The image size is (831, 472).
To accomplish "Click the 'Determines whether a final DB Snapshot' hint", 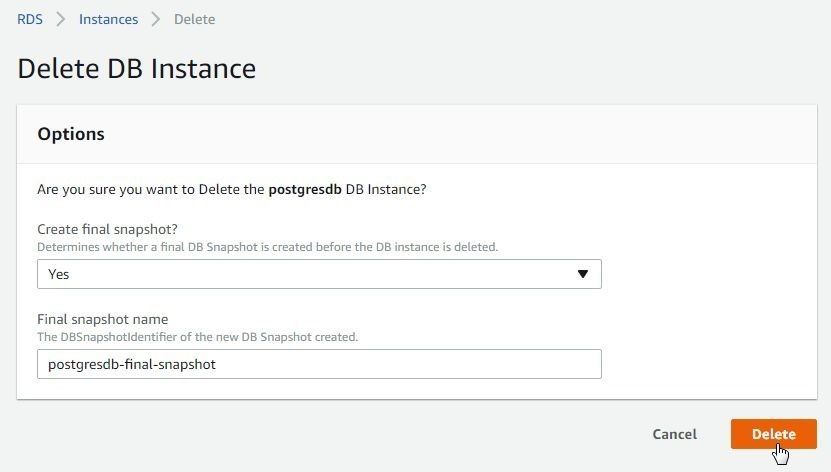I will [x=268, y=247].
